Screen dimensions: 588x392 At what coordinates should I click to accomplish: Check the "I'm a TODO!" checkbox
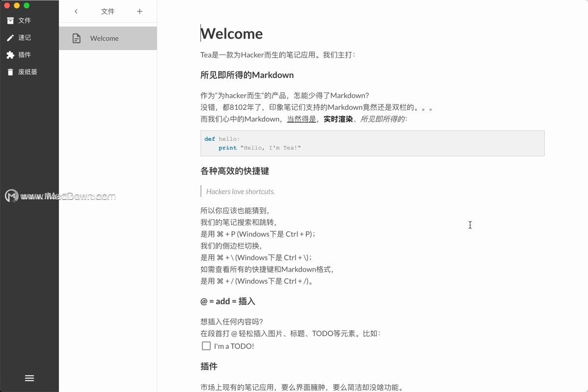206,346
